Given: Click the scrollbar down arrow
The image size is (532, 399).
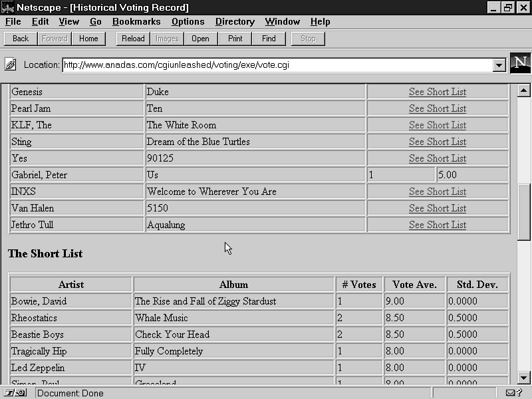Looking at the screenshot, I should (x=523, y=377).
